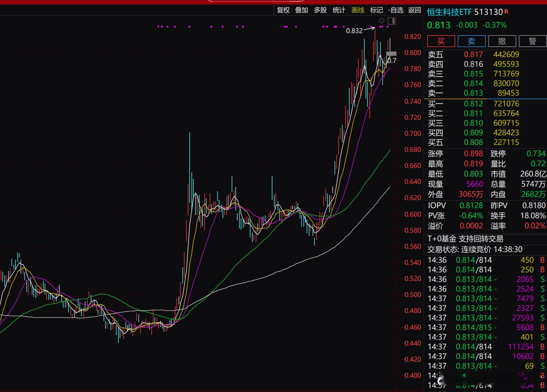Click the red 买 buy button
Viewport: 547px width, 392px height.
point(441,41)
